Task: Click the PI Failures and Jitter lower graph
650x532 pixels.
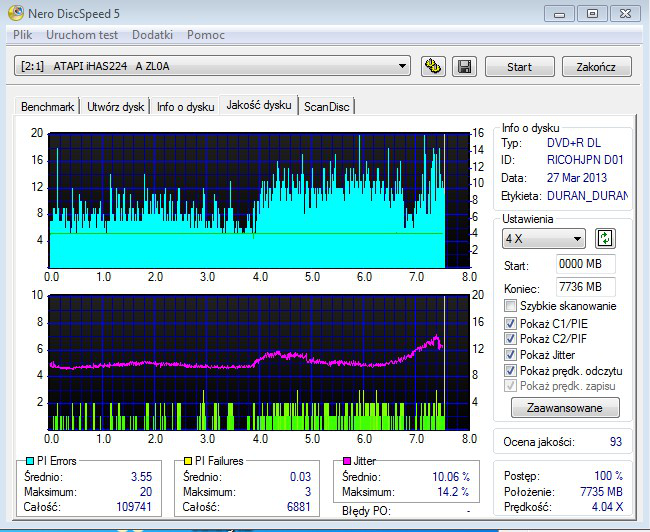Action: click(x=259, y=362)
